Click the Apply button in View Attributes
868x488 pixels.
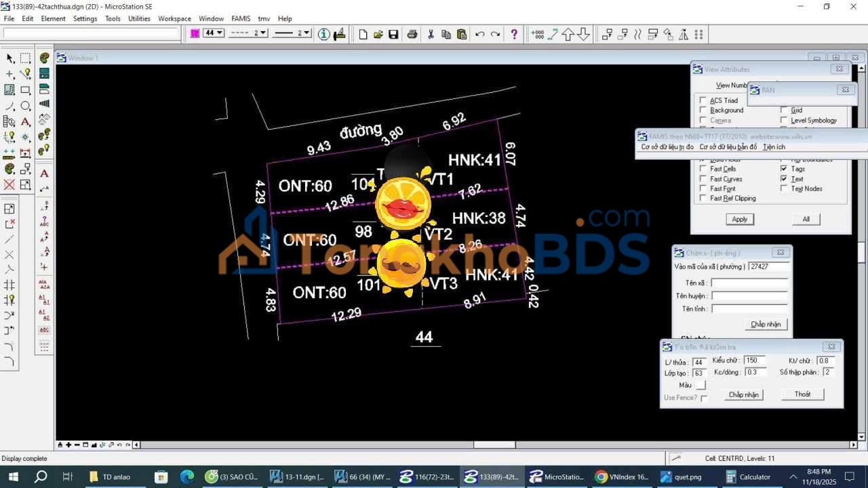(x=739, y=219)
